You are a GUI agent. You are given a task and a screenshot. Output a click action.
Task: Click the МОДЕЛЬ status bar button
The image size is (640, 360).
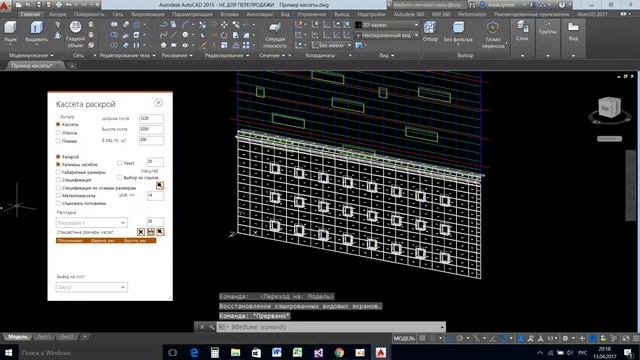click(404, 338)
